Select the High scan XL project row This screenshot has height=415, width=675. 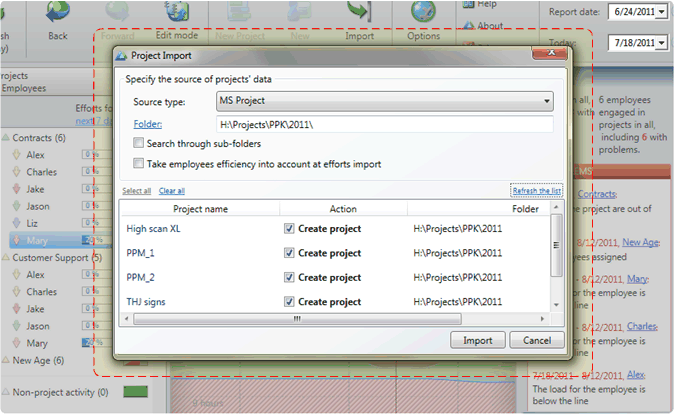point(335,229)
